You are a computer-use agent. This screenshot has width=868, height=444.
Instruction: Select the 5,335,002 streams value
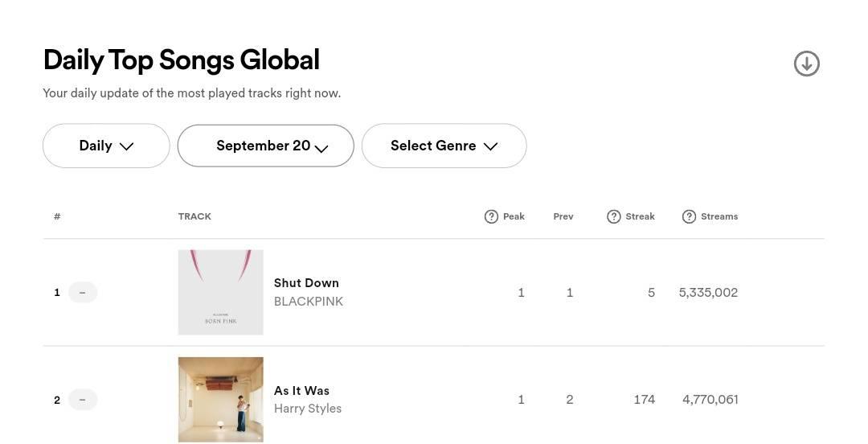tap(709, 292)
